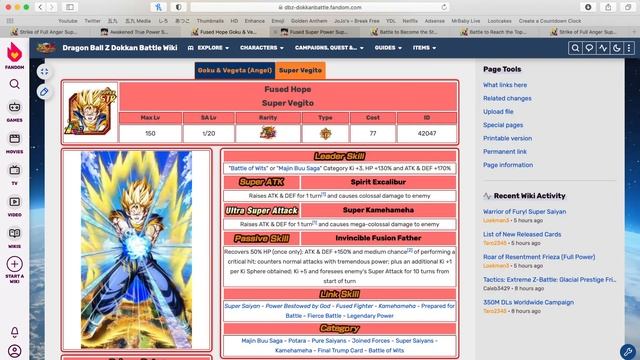Open 350M DLs Worldwide Campaign link
This screenshot has height=360, width=640.
[528, 302]
